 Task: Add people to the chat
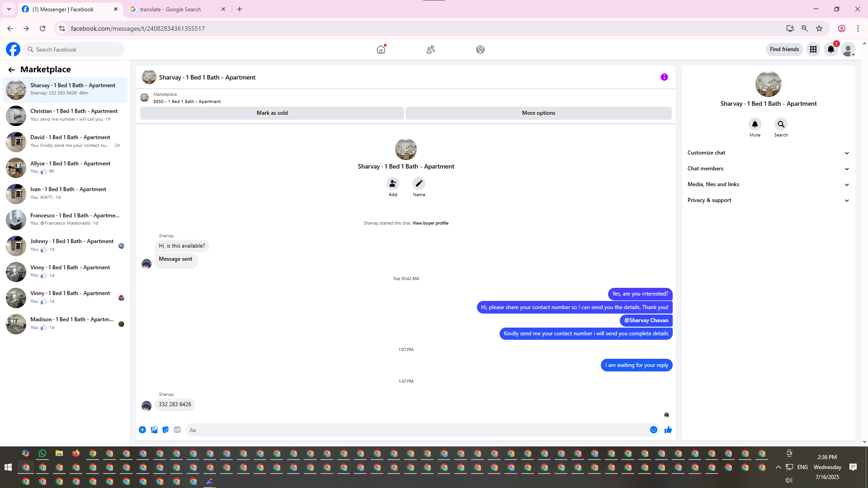[x=393, y=183]
